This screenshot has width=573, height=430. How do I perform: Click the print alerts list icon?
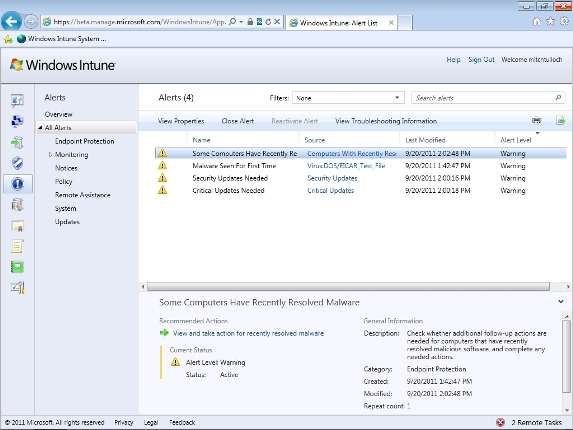[x=536, y=120]
